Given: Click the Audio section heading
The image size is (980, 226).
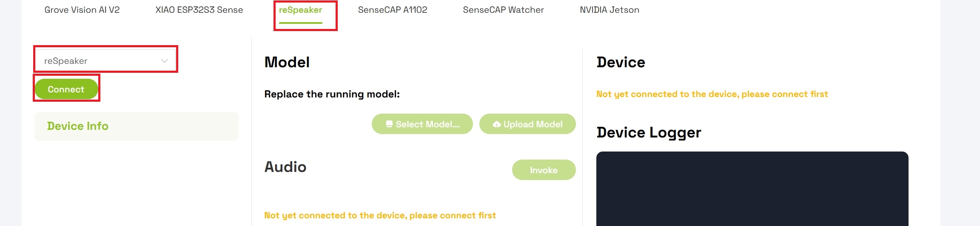Looking at the screenshot, I should [x=285, y=167].
